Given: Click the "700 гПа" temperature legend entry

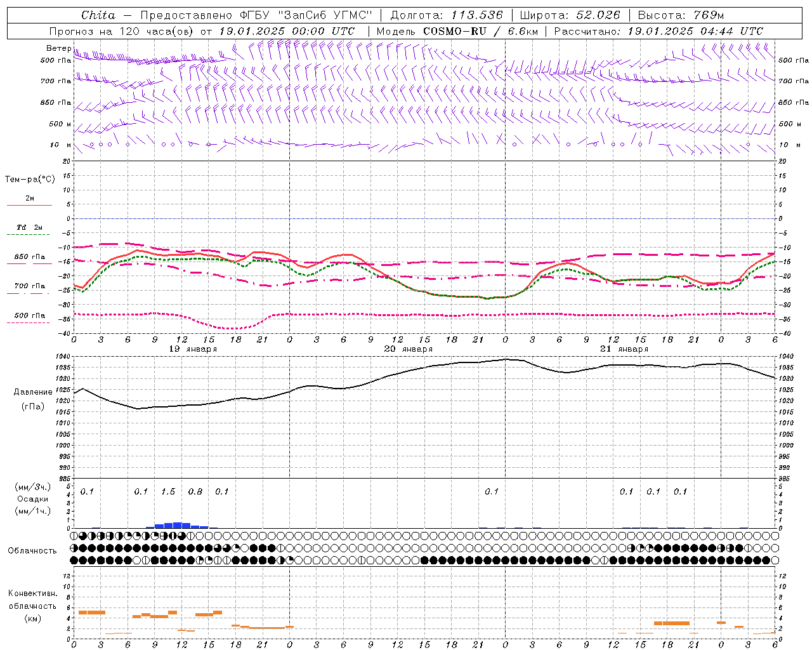Looking at the screenshot, I should coord(30,286).
